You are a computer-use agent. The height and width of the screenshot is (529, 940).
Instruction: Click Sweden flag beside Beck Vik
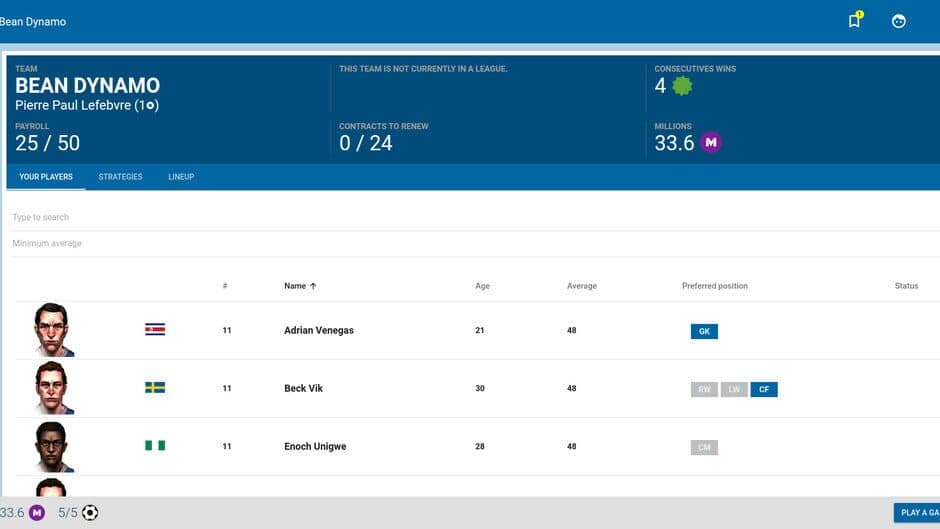coord(155,387)
